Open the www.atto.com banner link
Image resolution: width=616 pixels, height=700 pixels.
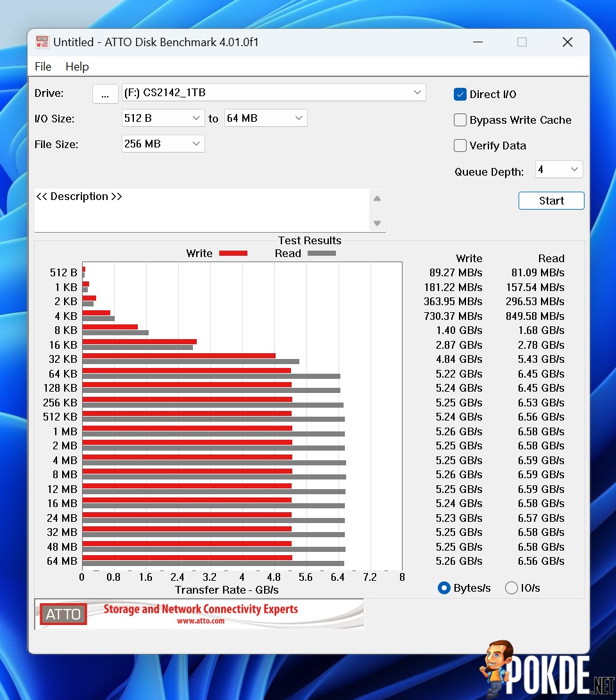[x=201, y=621]
